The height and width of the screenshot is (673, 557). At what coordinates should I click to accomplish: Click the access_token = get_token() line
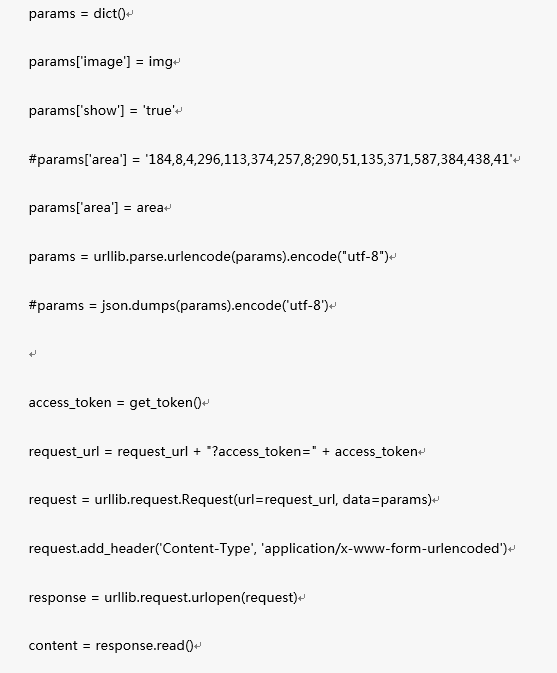(x=115, y=403)
